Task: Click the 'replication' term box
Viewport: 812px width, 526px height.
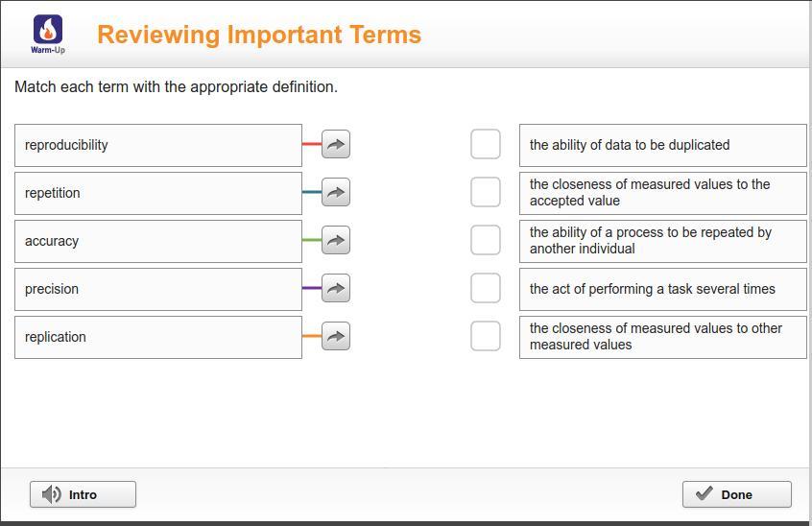Action: tap(158, 337)
